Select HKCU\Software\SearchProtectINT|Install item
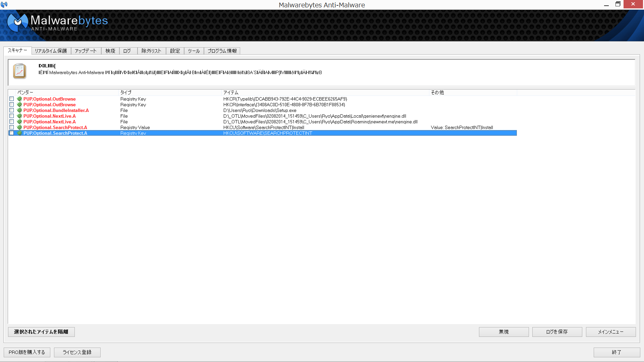This screenshot has width=644, height=362. [x=264, y=127]
